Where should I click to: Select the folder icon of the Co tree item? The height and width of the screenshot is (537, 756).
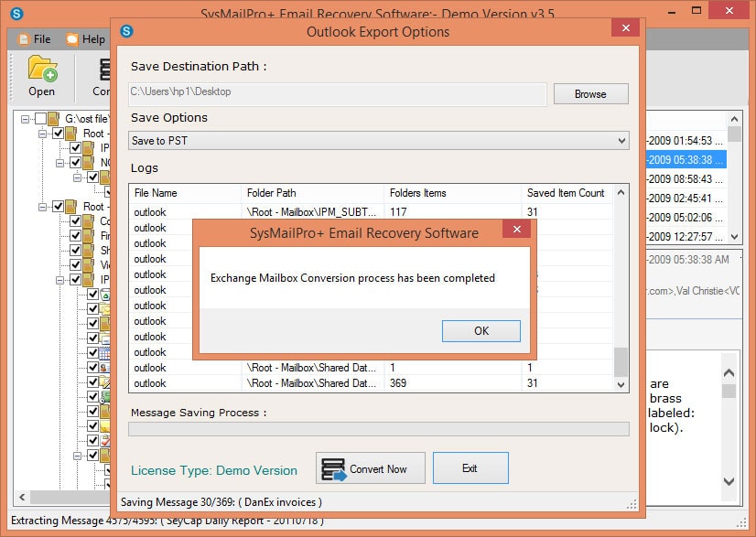pos(89,220)
